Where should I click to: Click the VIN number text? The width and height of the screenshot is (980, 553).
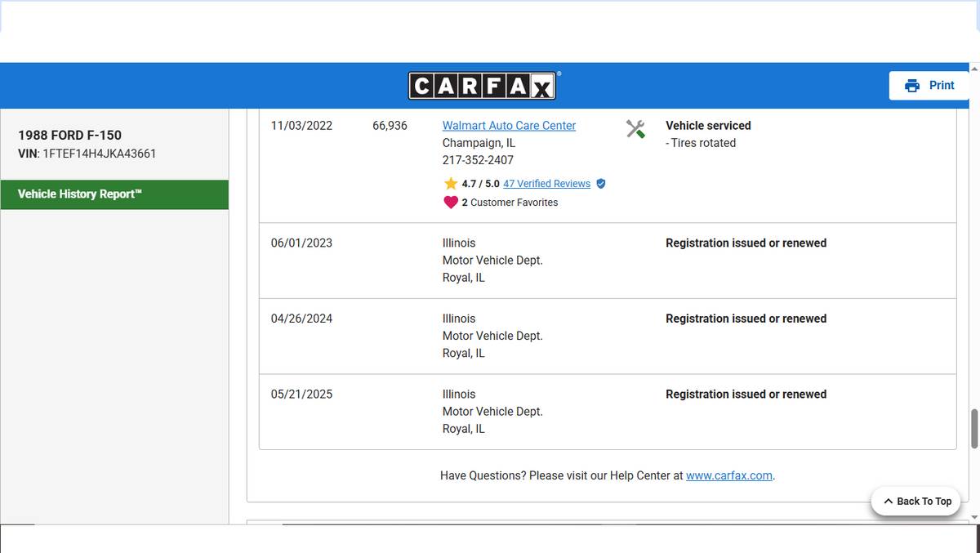(x=98, y=154)
